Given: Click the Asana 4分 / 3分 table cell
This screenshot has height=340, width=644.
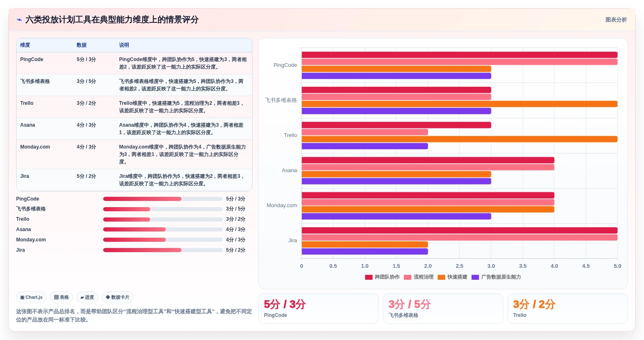Looking at the screenshot, I should pos(86,125).
